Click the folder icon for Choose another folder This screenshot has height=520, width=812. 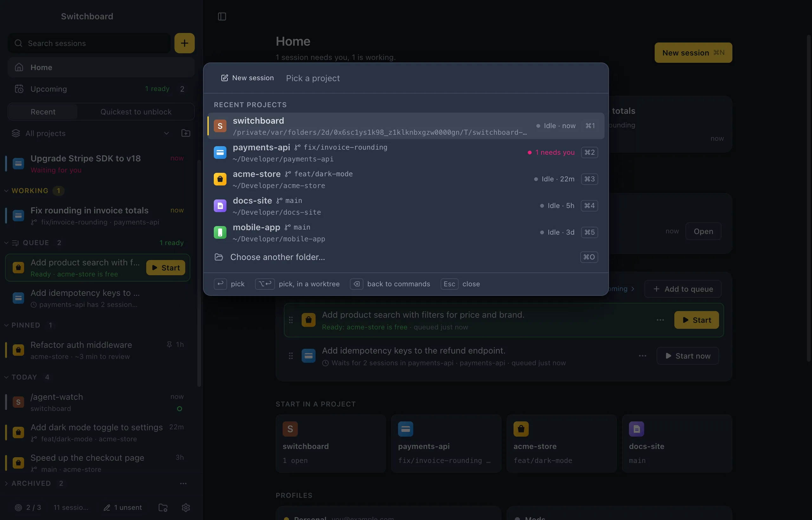pos(219,257)
